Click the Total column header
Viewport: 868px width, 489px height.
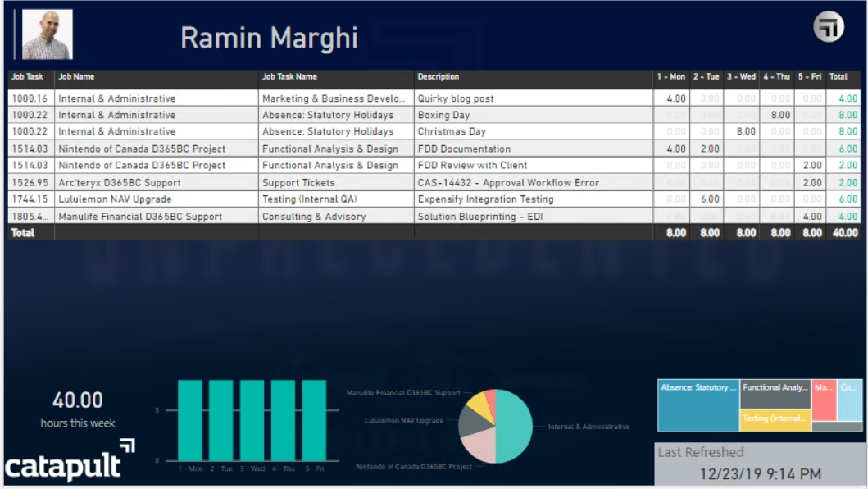838,76
